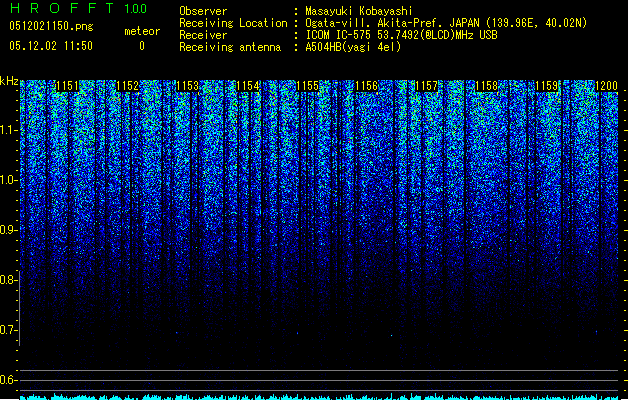Viewport: 629px width, 400px height.
Task: Click the 1159 time marker
Action: (546, 86)
